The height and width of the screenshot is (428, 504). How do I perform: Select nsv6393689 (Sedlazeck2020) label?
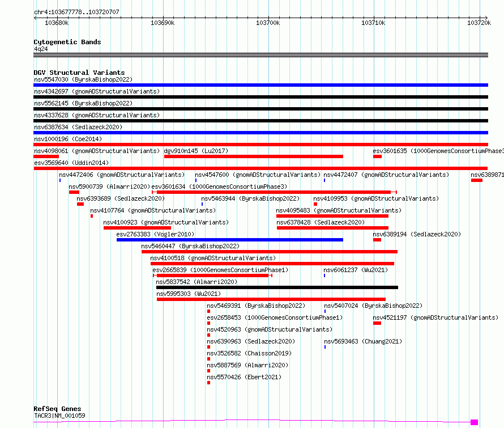(x=121, y=198)
